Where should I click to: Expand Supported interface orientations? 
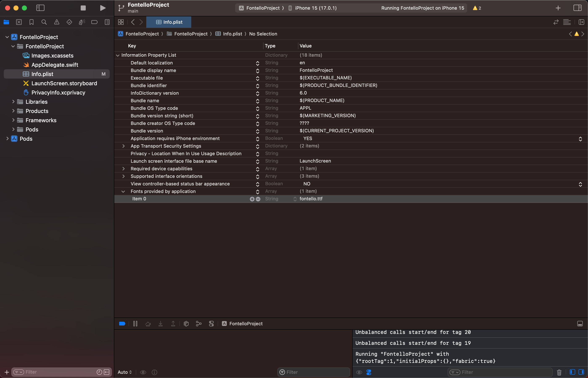(124, 176)
